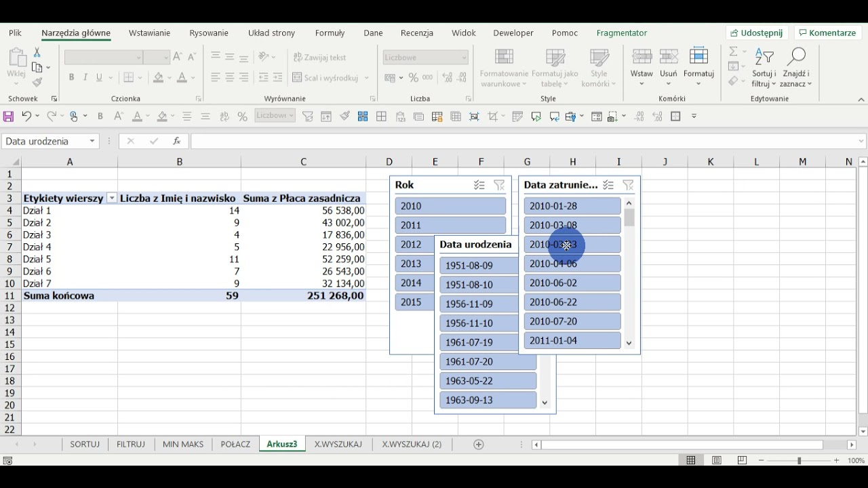The image size is (868, 488).
Task: Select 2011-01-04 in Data zatrudnienia slicer
Action: click(x=572, y=341)
